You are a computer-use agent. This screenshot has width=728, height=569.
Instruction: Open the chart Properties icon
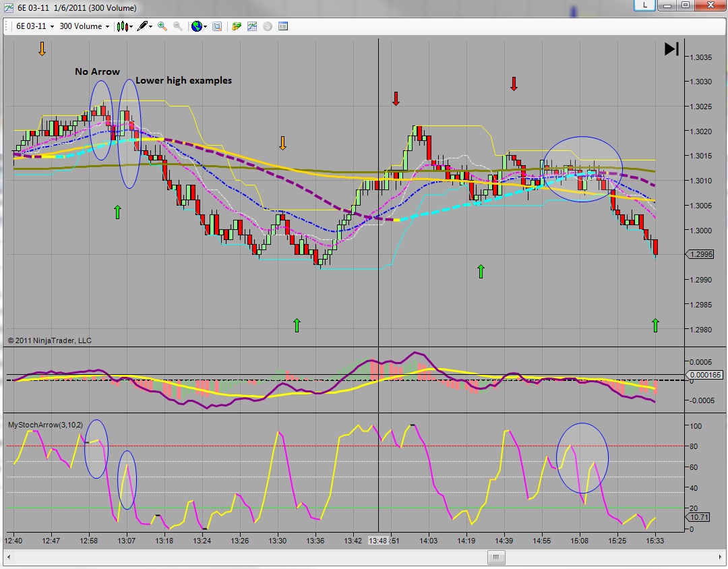pos(282,26)
